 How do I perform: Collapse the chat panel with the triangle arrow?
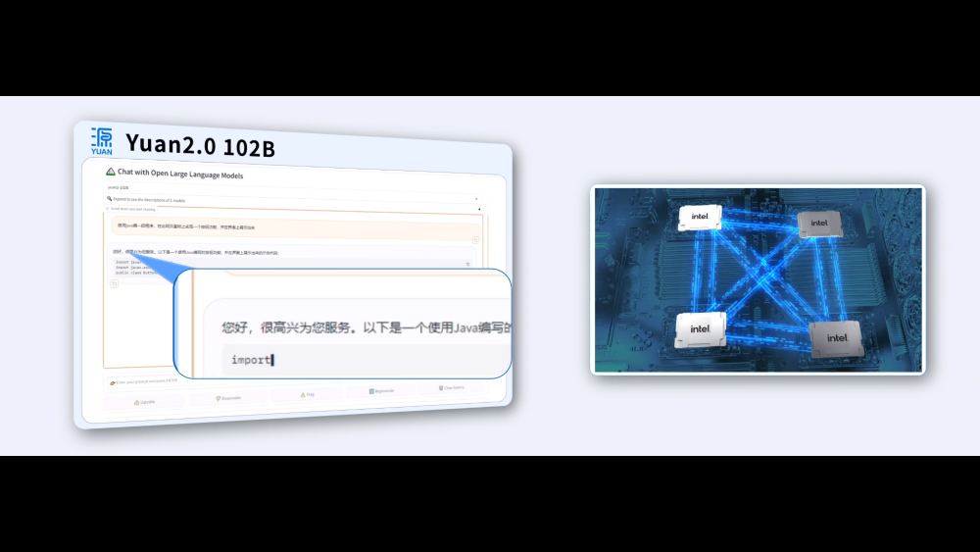[x=479, y=208]
